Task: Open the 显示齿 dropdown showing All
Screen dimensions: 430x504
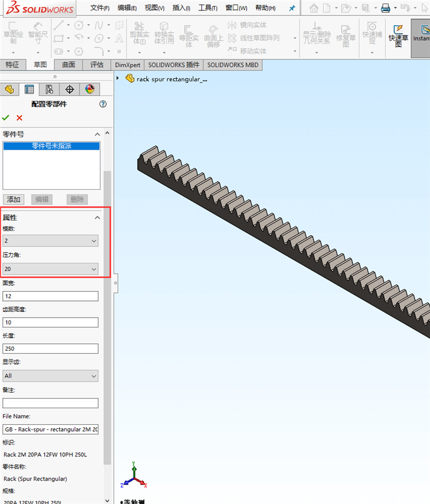Action: (50, 376)
